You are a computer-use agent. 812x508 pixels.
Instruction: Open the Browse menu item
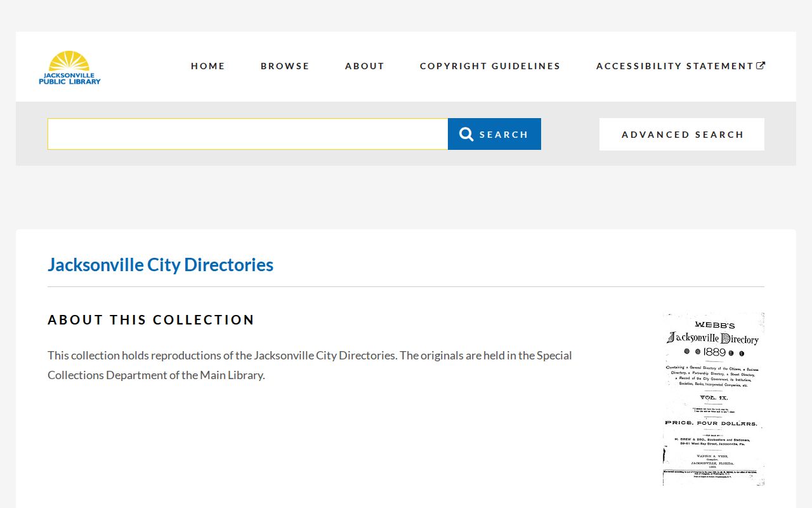pyautogui.click(x=285, y=66)
